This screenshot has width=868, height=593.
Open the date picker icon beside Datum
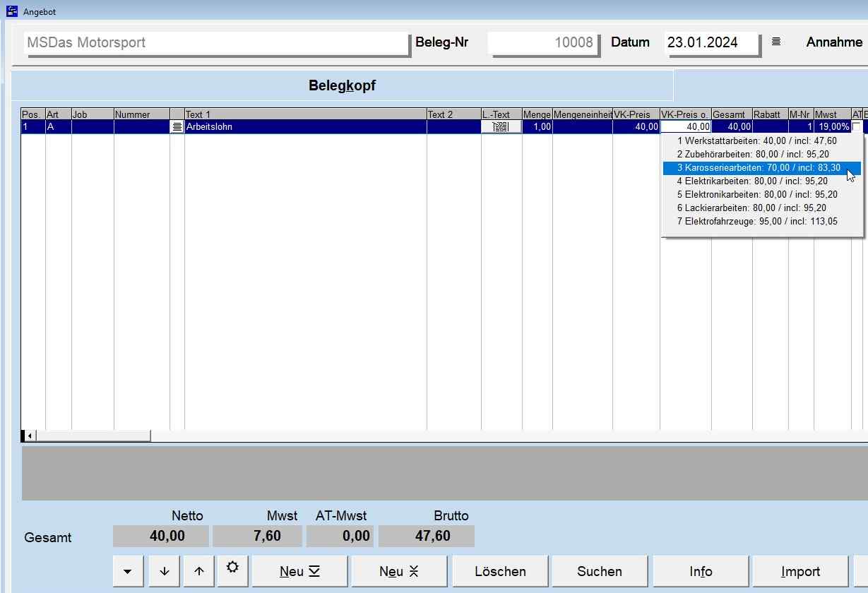776,42
